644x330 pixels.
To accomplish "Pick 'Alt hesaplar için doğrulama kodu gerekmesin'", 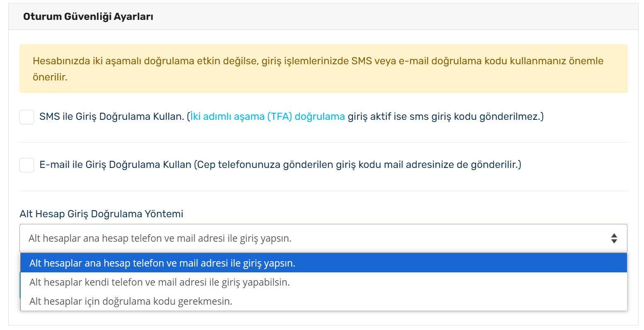I will (x=323, y=301).
